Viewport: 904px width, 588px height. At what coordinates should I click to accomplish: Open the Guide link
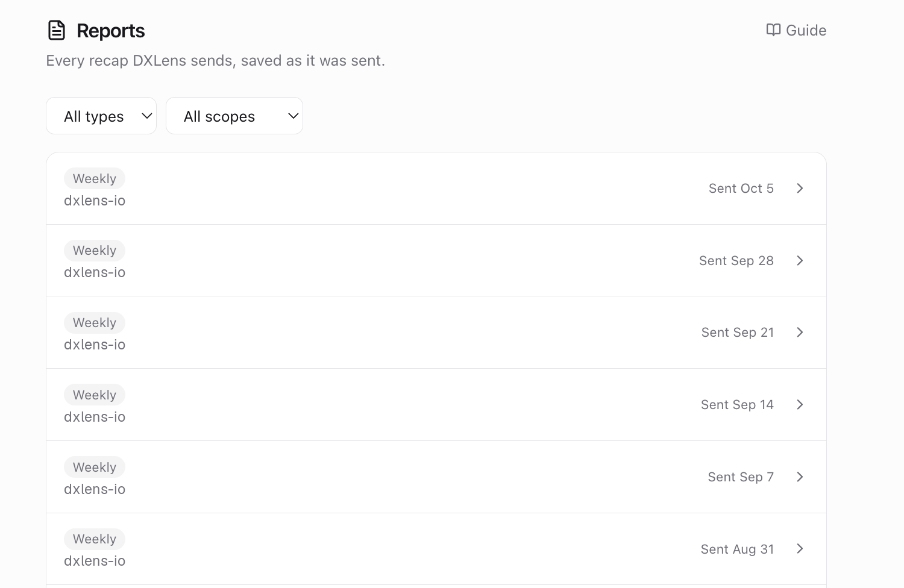coord(796,30)
